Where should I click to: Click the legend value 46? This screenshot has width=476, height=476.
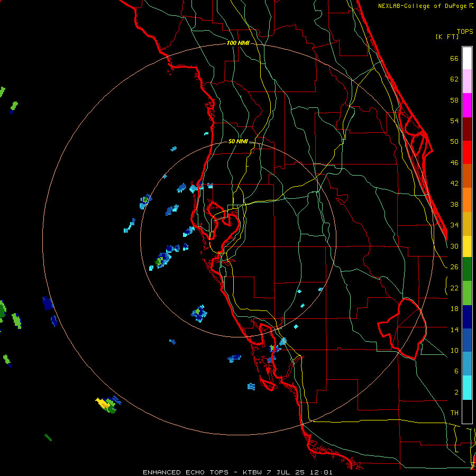tap(454, 163)
